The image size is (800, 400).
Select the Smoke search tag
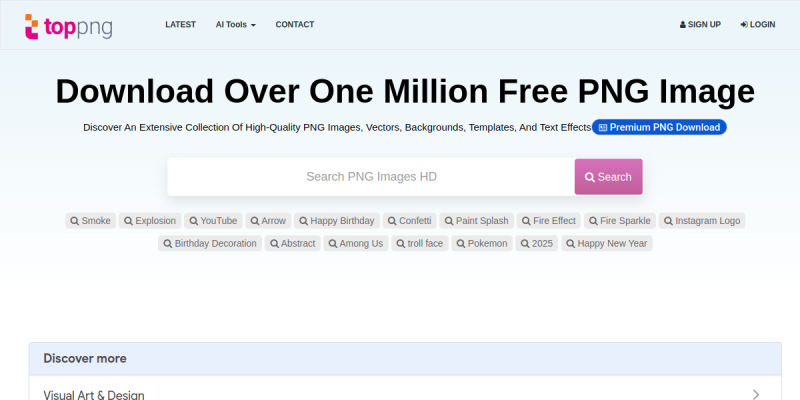[90, 221]
